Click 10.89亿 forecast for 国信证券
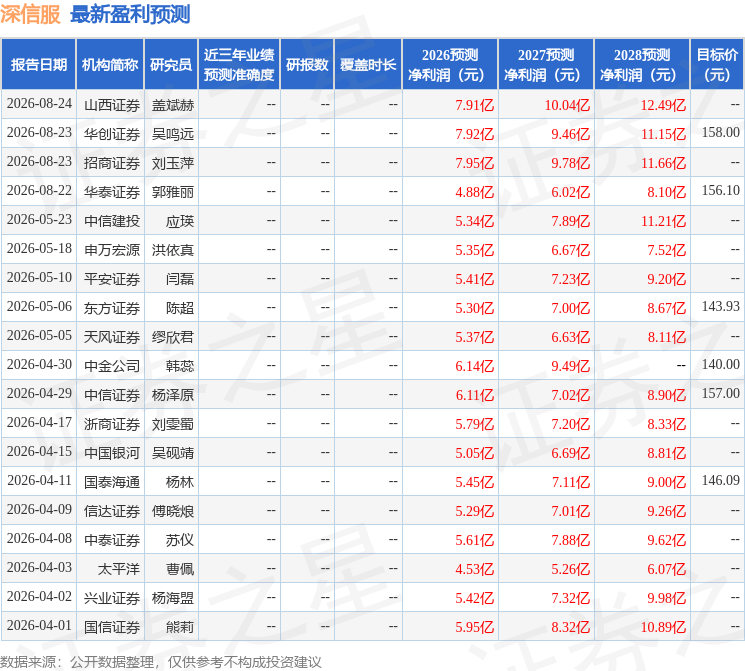This screenshot has width=745, height=671. pos(663,627)
